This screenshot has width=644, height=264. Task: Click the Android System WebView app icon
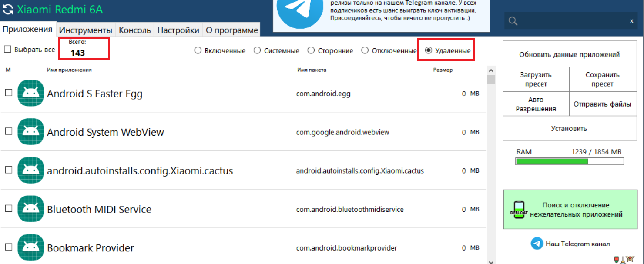pyautogui.click(x=31, y=132)
